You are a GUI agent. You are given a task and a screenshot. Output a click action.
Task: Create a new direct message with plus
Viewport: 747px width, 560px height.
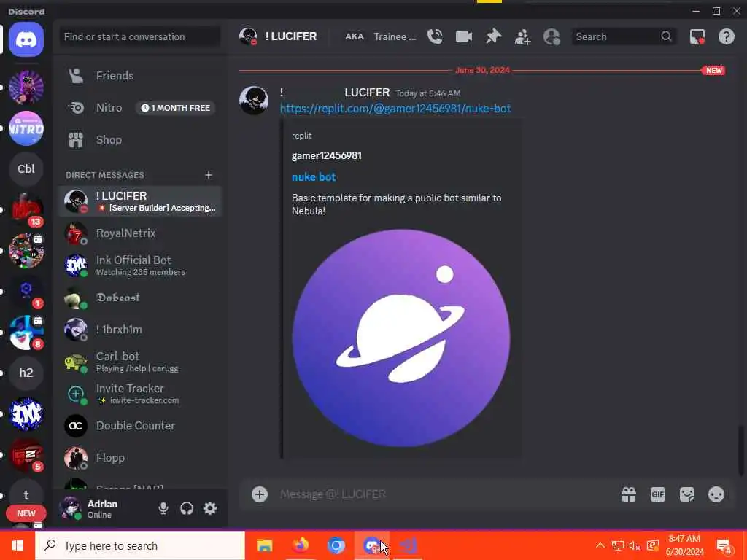click(x=208, y=175)
